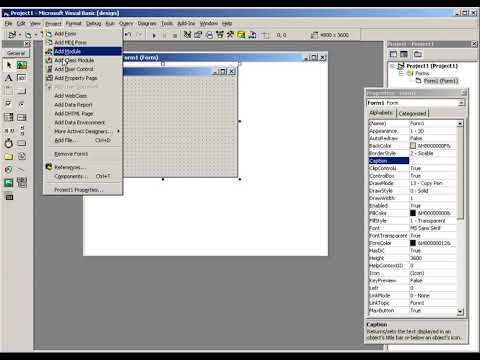The height and width of the screenshot is (360, 480).
Task: Open Project Explorer from the toolbar
Action: pos(187,35)
